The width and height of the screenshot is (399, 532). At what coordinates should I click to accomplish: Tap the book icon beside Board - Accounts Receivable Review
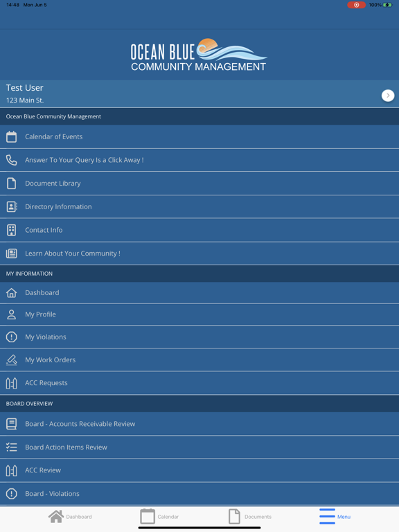point(12,424)
